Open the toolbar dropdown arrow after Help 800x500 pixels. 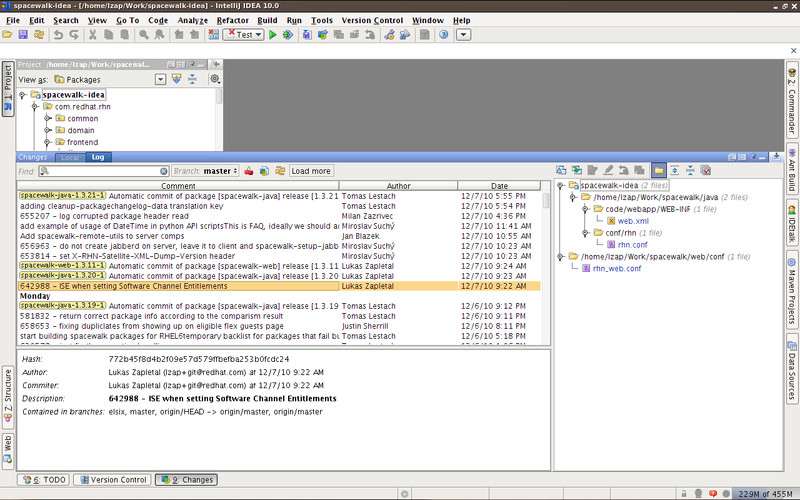click(463, 35)
